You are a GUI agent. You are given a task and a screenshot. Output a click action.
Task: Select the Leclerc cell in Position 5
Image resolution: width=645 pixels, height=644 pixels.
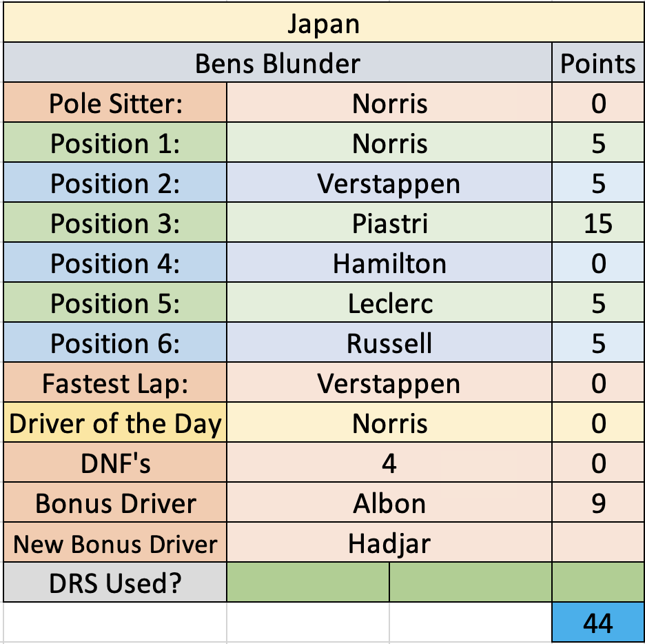(x=389, y=302)
